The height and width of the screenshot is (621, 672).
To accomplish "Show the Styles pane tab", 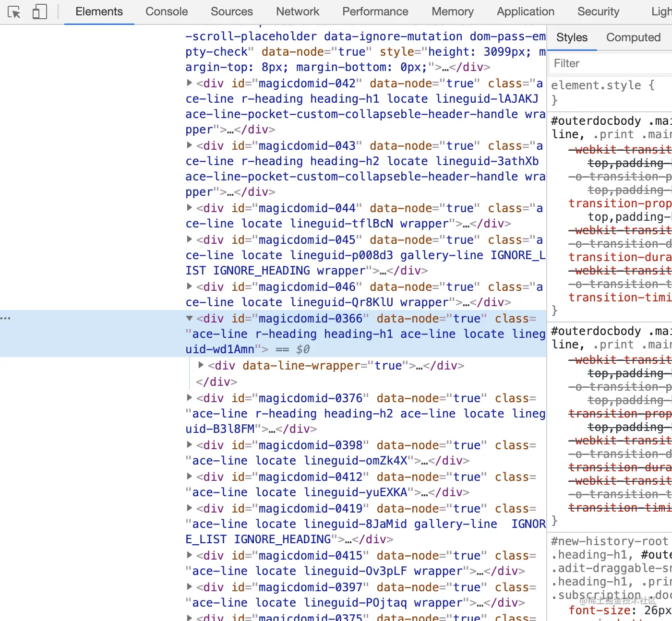I will pyautogui.click(x=572, y=37).
